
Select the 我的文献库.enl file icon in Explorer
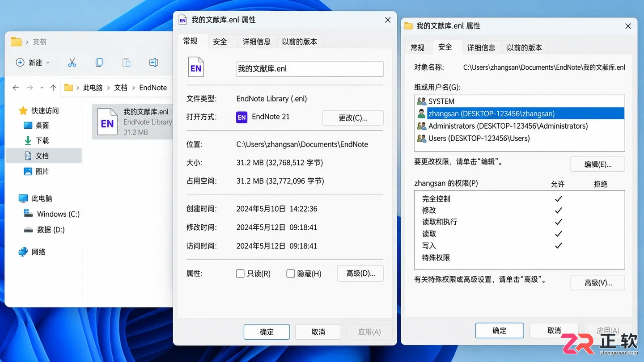[107, 122]
